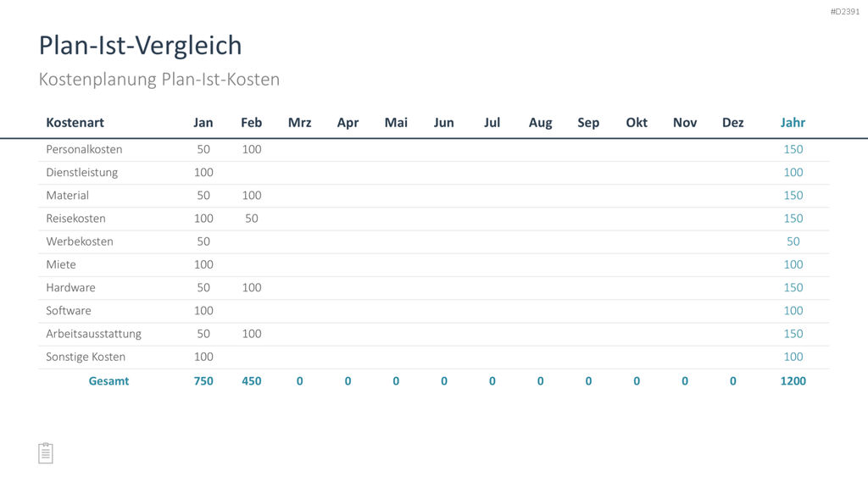The width and height of the screenshot is (868, 488).
Task: Click the Jan sum 750
Action: [x=203, y=380]
